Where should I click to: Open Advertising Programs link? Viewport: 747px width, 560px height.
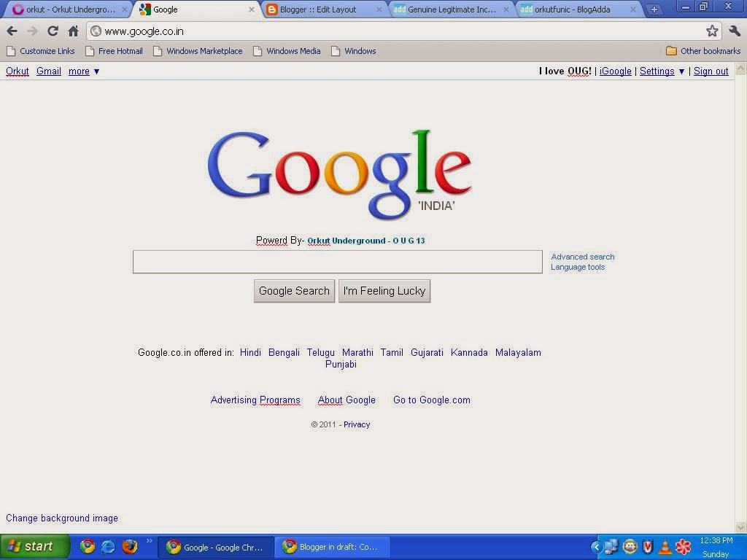click(x=255, y=400)
